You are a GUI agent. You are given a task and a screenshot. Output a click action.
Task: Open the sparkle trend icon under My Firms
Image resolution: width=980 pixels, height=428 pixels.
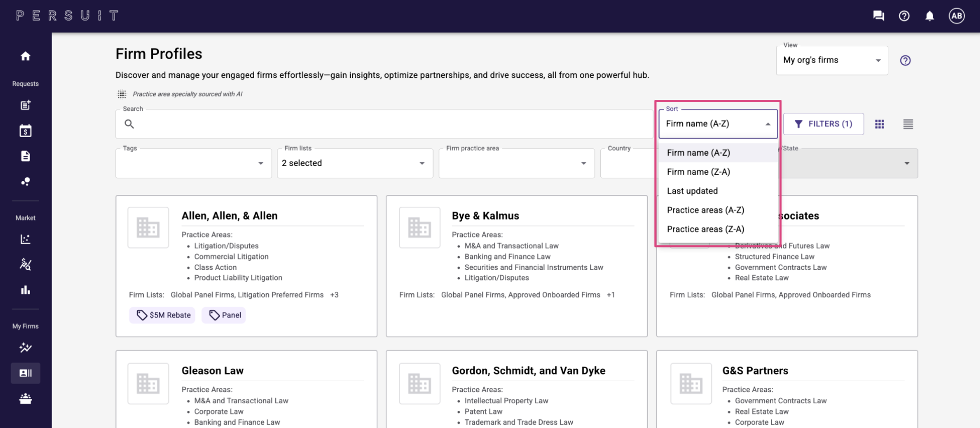pyautogui.click(x=25, y=347)
